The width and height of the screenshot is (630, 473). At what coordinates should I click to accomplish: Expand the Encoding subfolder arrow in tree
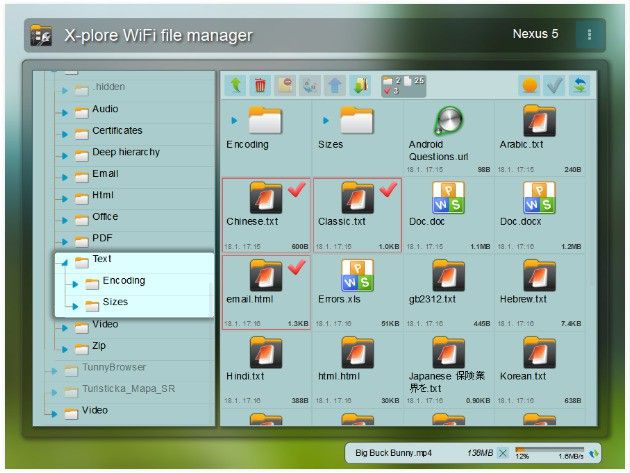pyautogui.click(x=75, y=285)
